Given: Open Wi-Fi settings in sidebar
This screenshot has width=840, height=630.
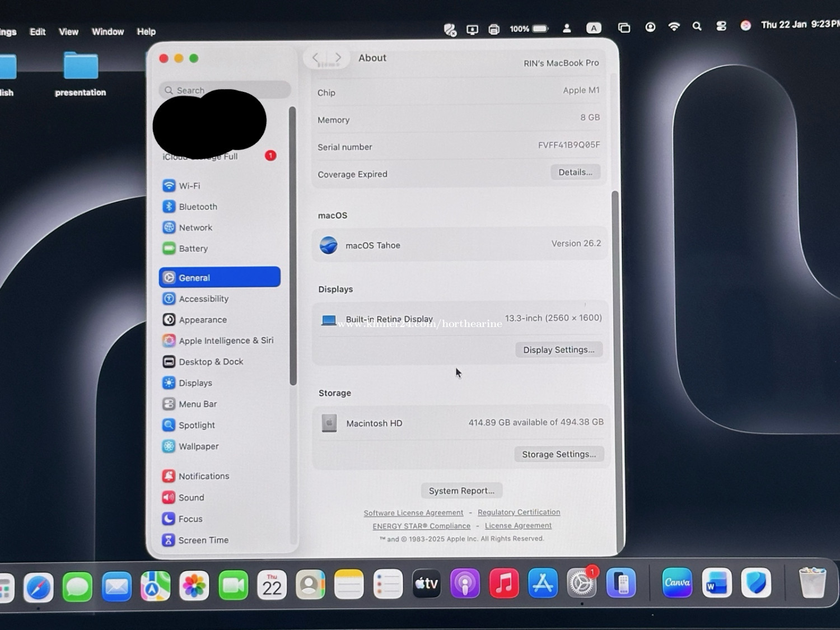Looking at the screenshot, I should [189, 186].
